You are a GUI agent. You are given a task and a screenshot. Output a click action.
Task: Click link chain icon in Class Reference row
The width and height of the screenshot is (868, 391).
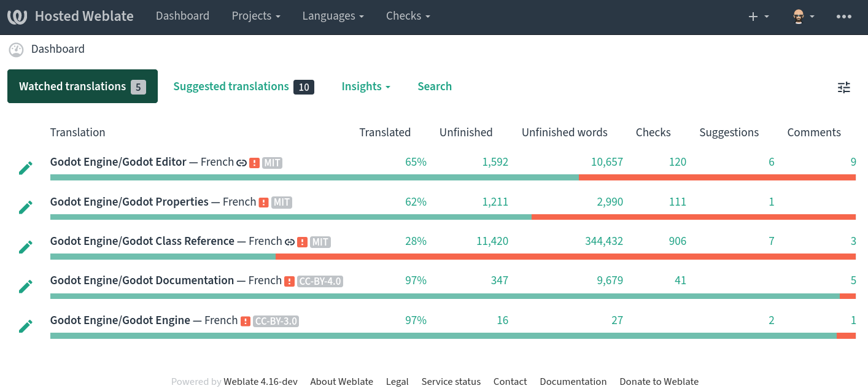pyautogui.click(x=289, y=242)
